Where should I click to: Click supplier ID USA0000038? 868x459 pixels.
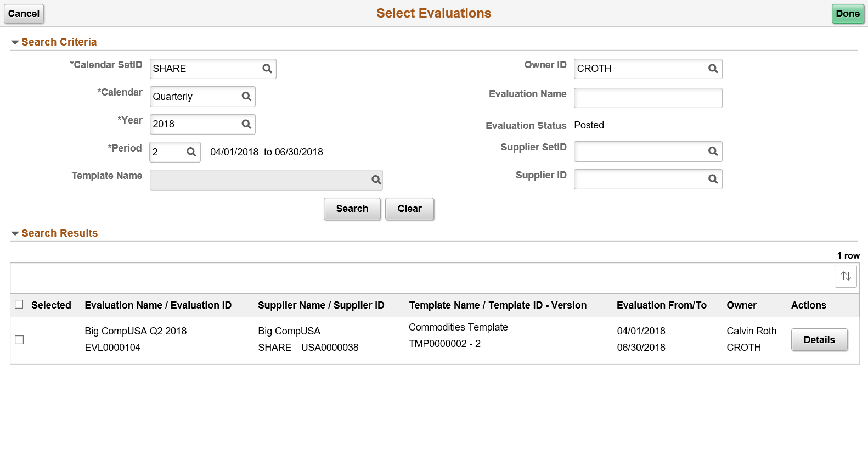click(330, 348)
